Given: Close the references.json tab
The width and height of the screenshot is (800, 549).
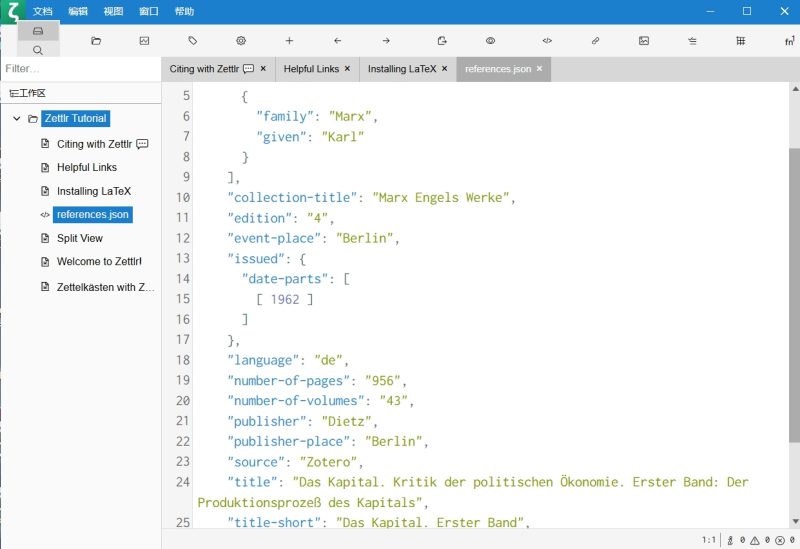Looking at the screenshot, I should point(539,68).
